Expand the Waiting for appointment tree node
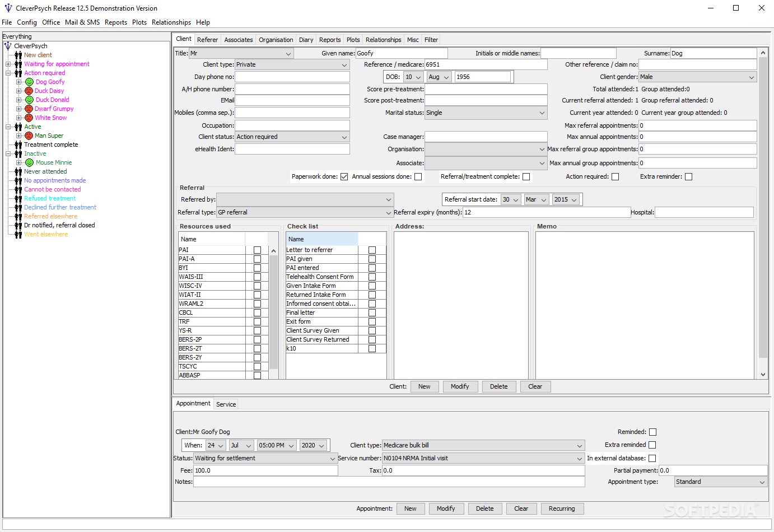774x532 pixels. (8, 64)
